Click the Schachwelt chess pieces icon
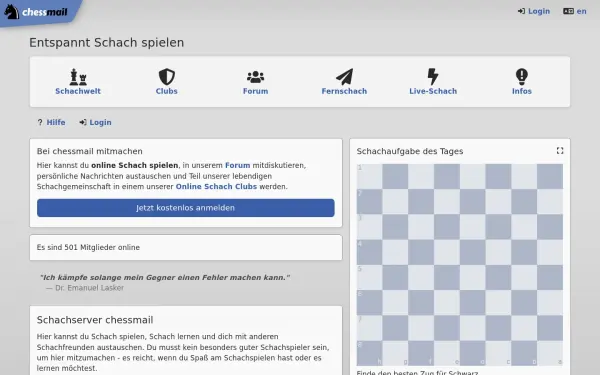The width and height of the screenshot is (600, 375). click(78, 77)
